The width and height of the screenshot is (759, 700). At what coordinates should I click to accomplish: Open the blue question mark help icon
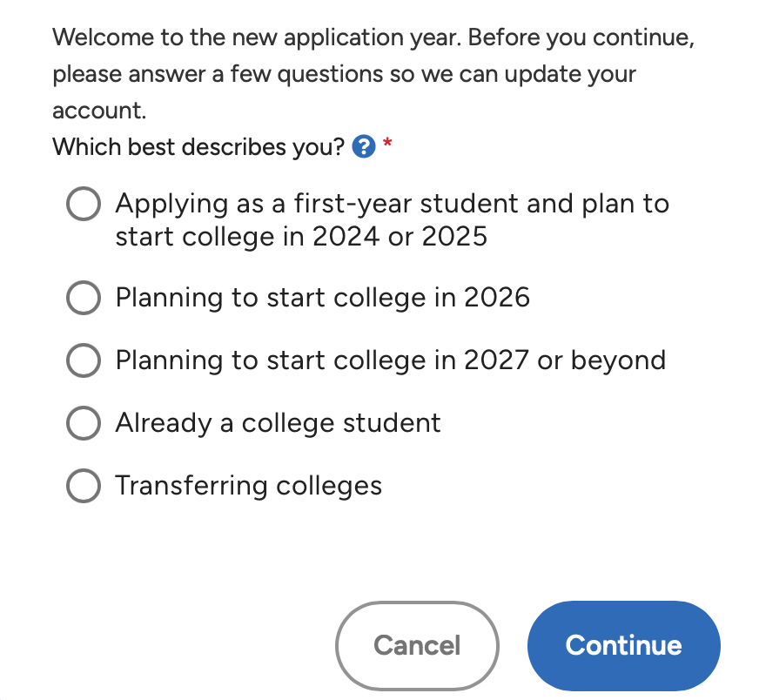point(364,146)
